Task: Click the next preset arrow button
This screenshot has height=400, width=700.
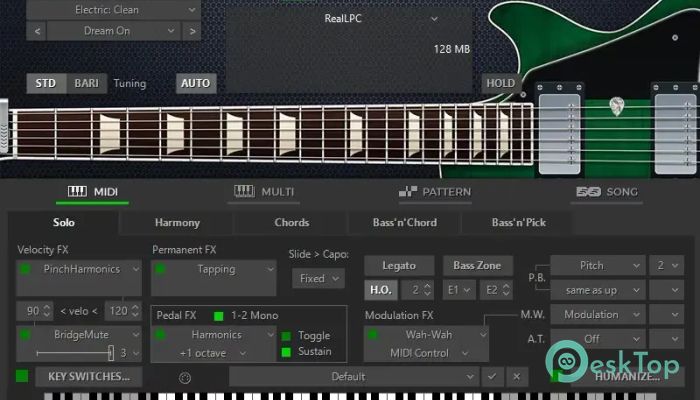Action: [191, 31]
